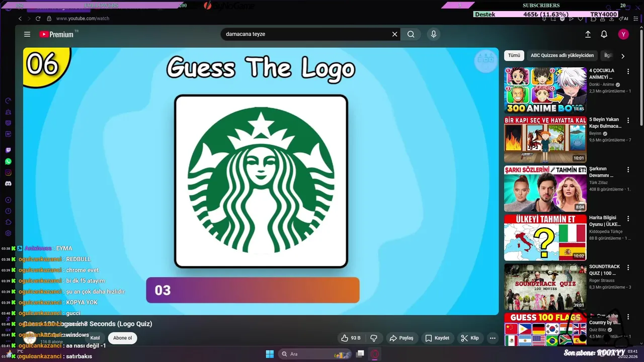Screen dimensions: 644x362
Task: Go to YouTube Premium home logo
Action: tap(57, 34)
